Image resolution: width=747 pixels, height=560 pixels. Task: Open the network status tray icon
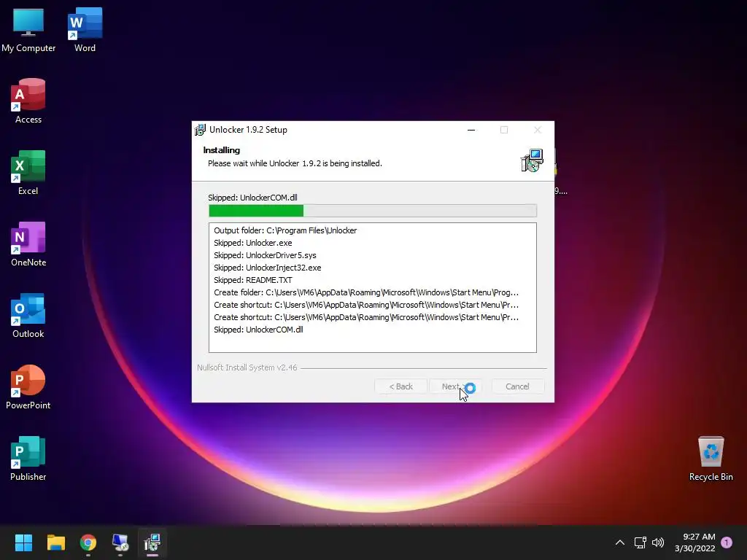click(x=640, y=542)
